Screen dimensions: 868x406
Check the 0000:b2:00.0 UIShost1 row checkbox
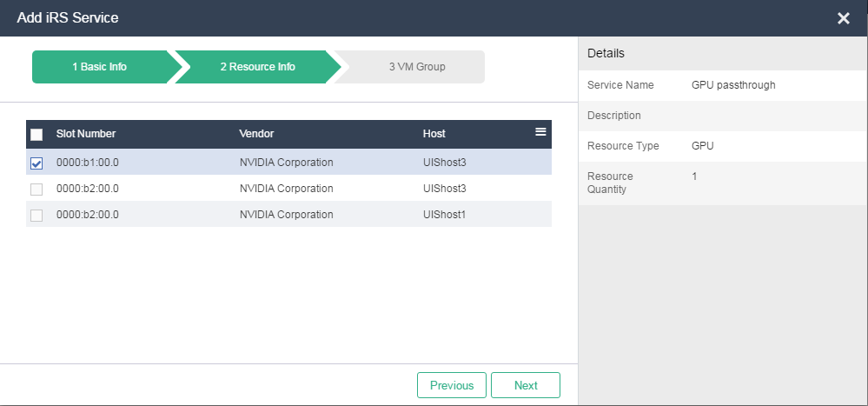click(x=36, y=215)
